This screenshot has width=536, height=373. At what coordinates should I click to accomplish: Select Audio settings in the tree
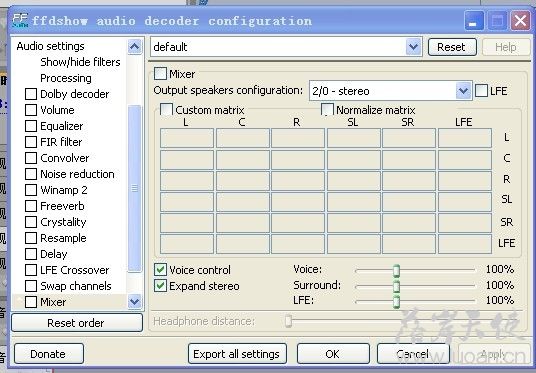tap(50, 46)
